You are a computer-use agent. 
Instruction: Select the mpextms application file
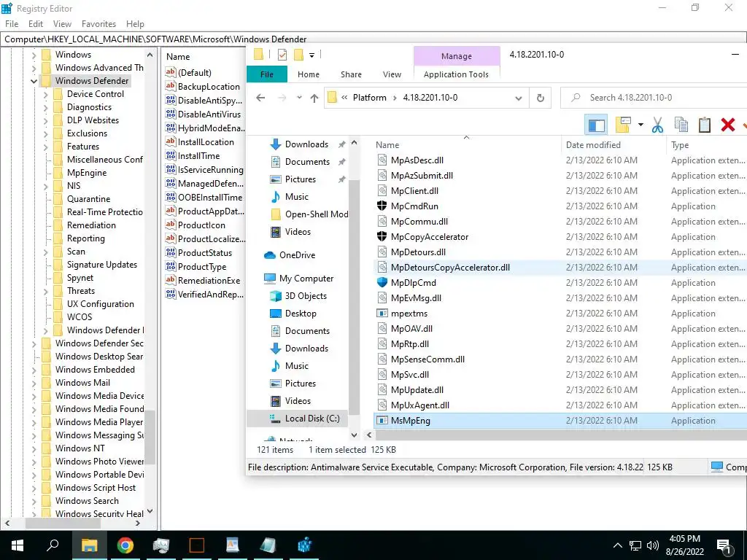409,314
